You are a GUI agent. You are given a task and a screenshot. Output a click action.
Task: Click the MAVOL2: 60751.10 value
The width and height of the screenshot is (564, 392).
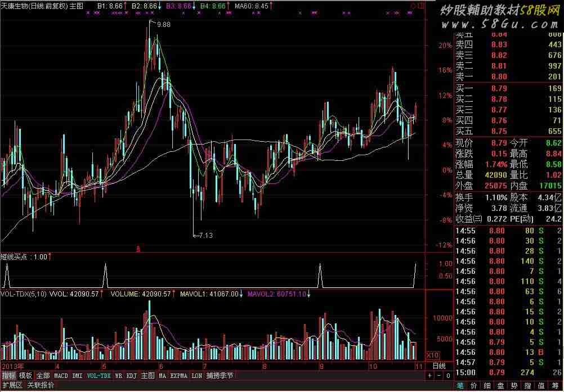277,294
